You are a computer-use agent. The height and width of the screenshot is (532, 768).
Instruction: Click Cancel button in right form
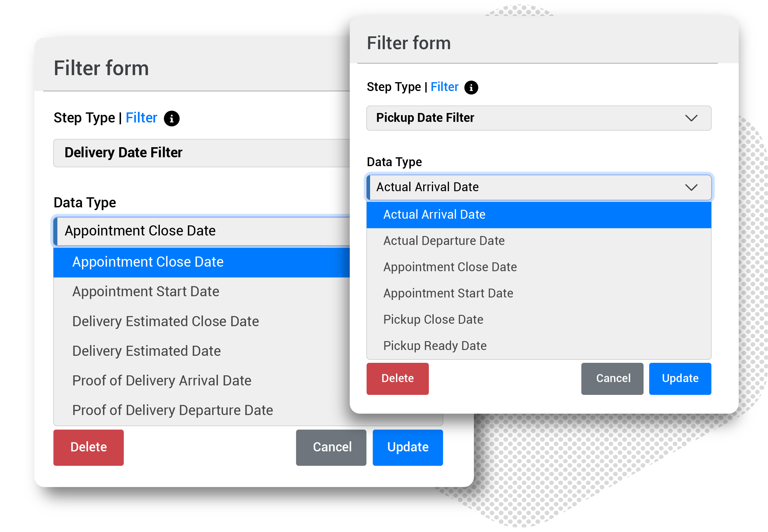(x=612, y=379)
